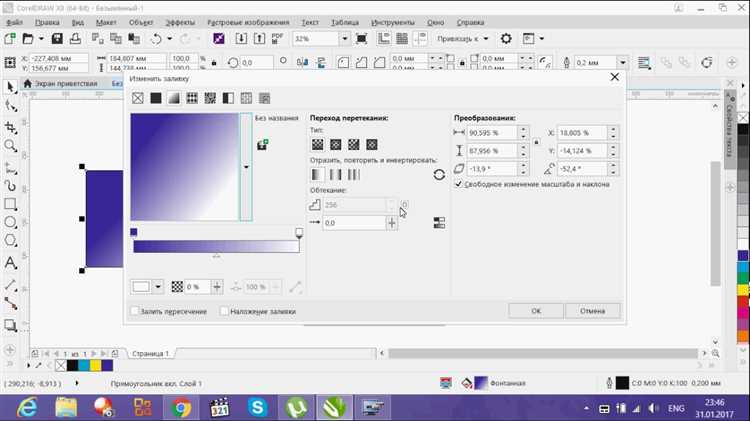
Task: Toggle the steps lock beside 256 field
Action: click(405, 204)
